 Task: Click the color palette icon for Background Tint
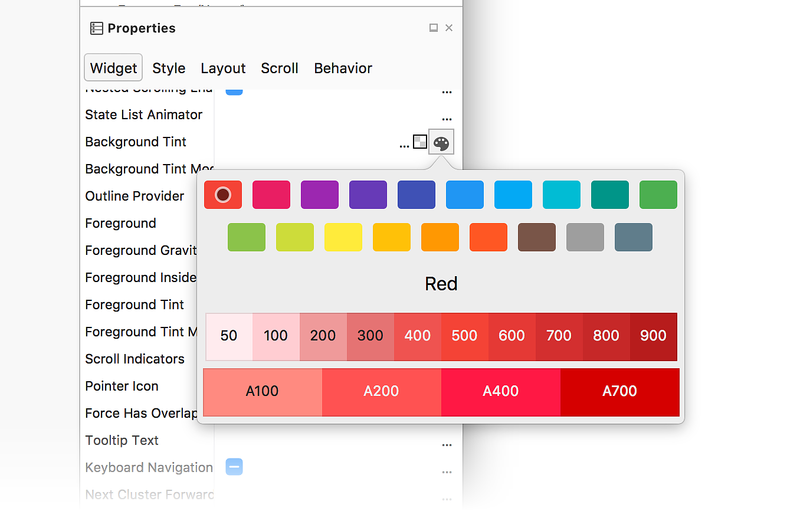tap(441, 143)
